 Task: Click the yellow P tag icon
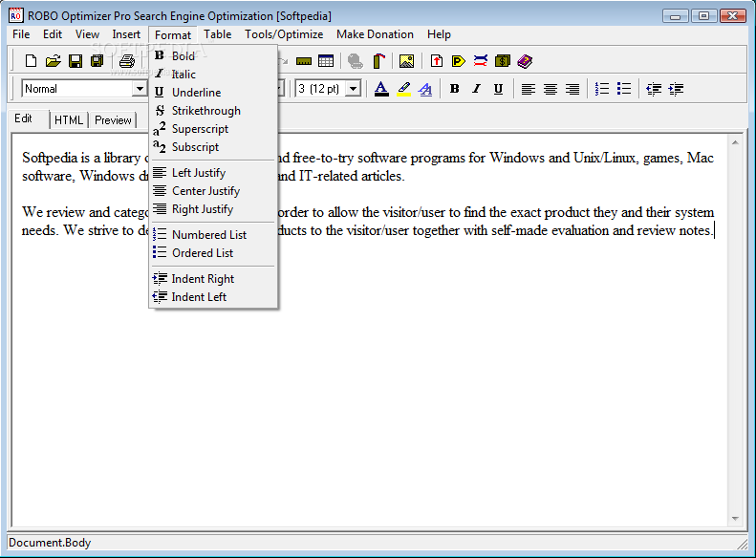tap(459, 61)
